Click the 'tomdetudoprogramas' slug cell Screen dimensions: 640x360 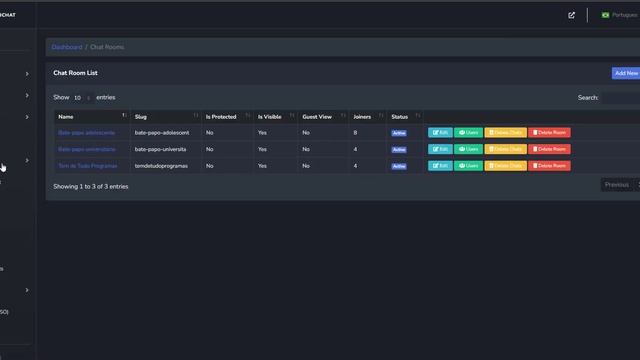(x=161, y=166)
